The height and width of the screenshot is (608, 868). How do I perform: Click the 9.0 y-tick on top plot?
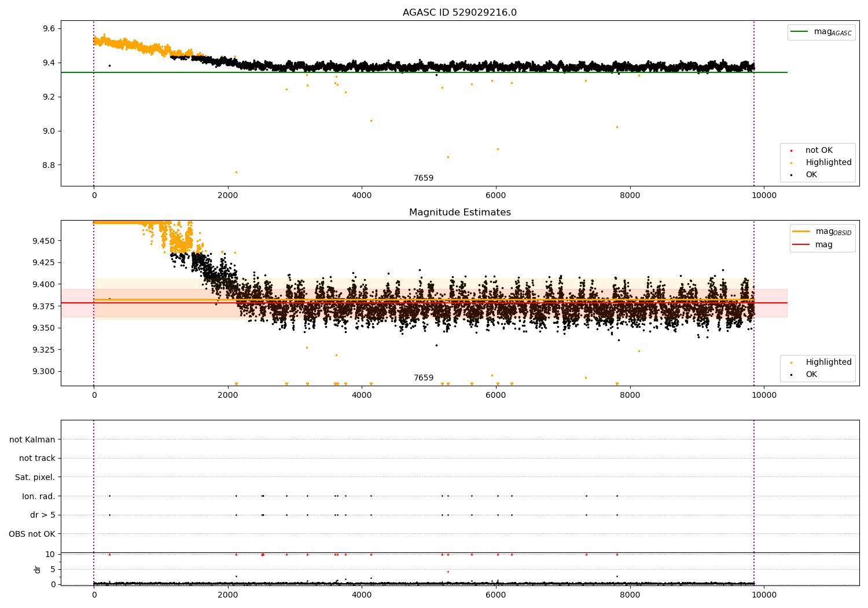[48, 131]
